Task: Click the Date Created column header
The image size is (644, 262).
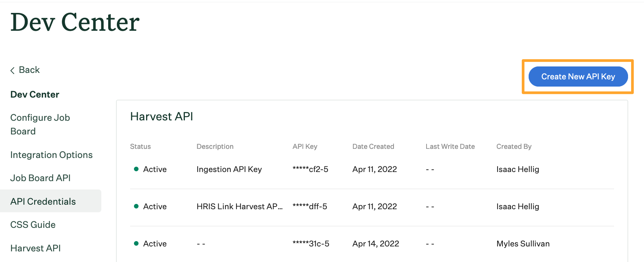Action: pos(373,147)
